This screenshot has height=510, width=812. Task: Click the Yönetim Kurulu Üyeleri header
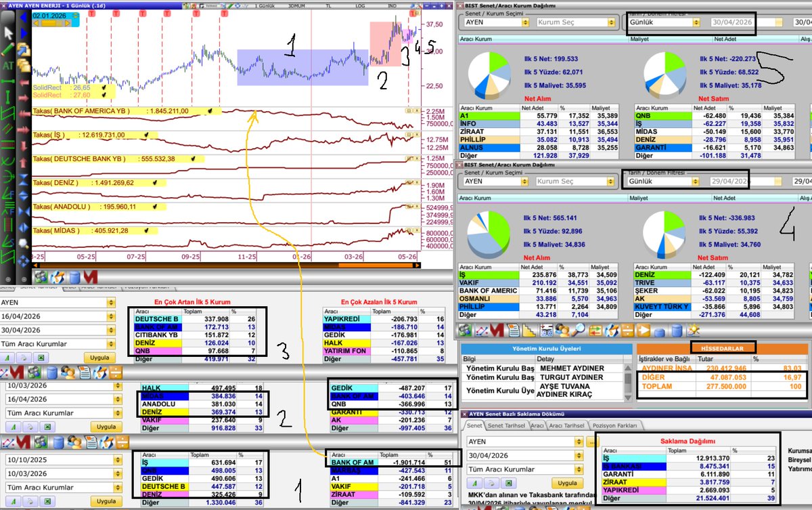point(547,349)
